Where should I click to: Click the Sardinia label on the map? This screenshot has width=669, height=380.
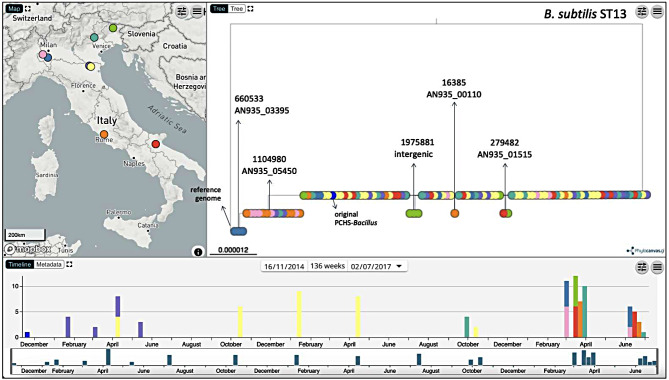tap(47, 175)
